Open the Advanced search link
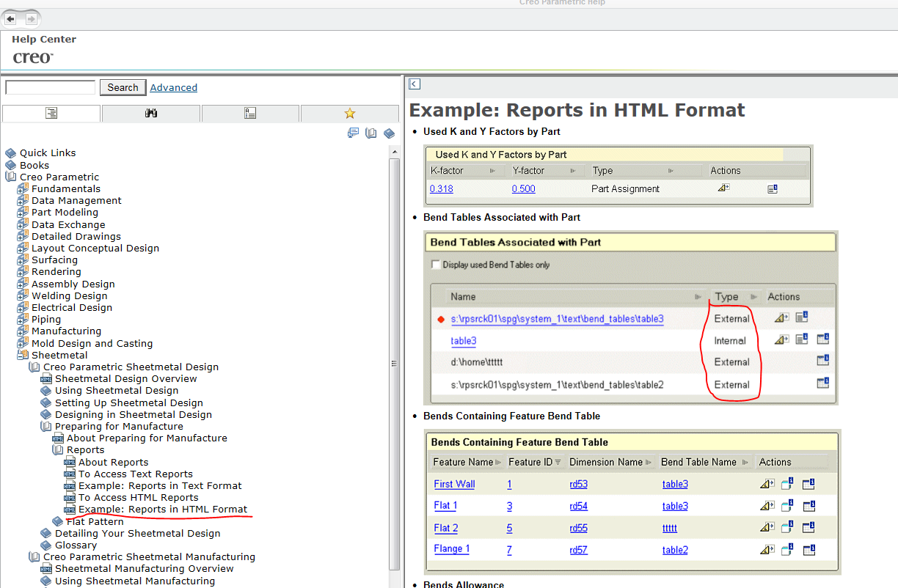 point(173,87)
